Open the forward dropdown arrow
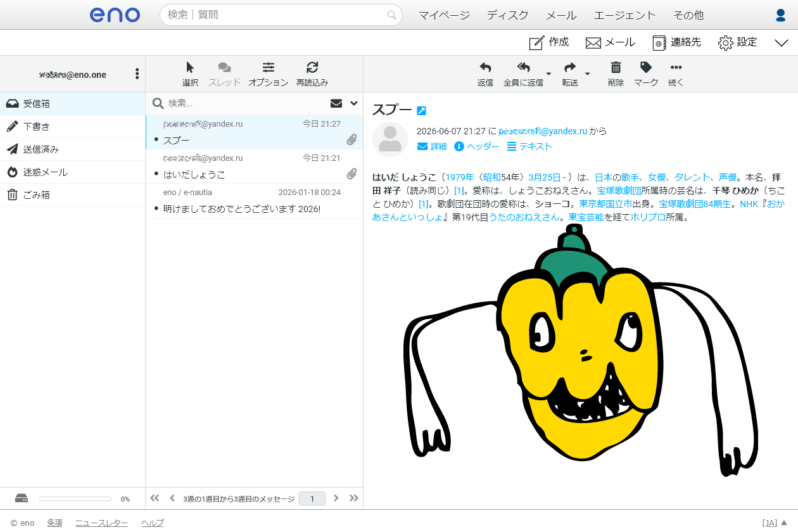798x532 pixels. [587, 74]
